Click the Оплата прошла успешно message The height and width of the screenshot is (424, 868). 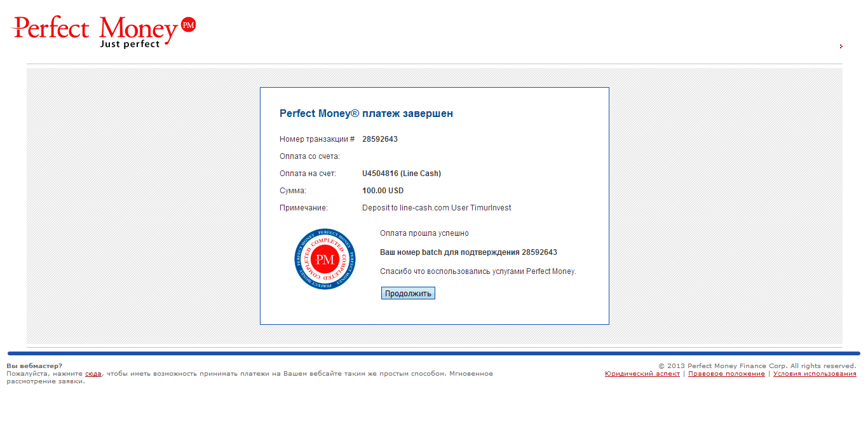pyautogui.click(x=424, y=233)
